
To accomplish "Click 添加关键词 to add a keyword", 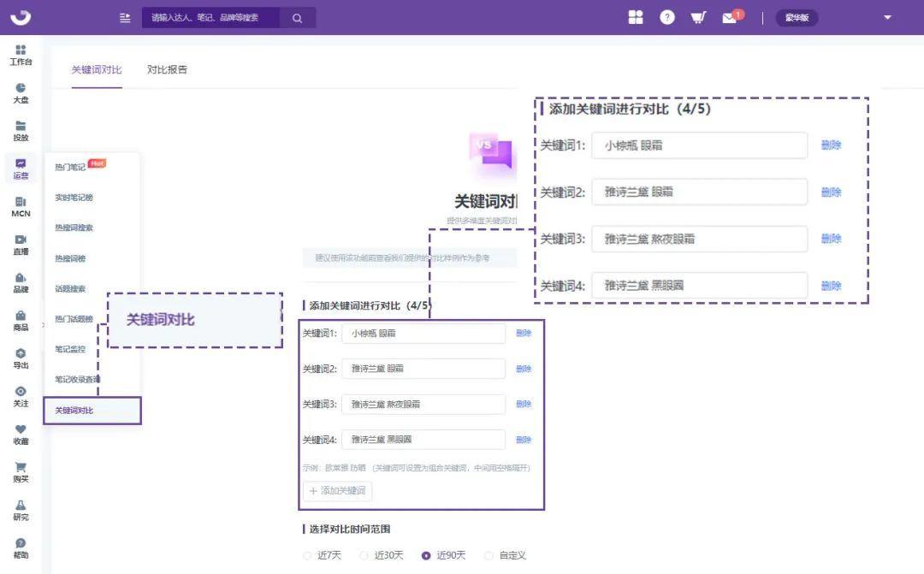I will [x=337, y=490].
